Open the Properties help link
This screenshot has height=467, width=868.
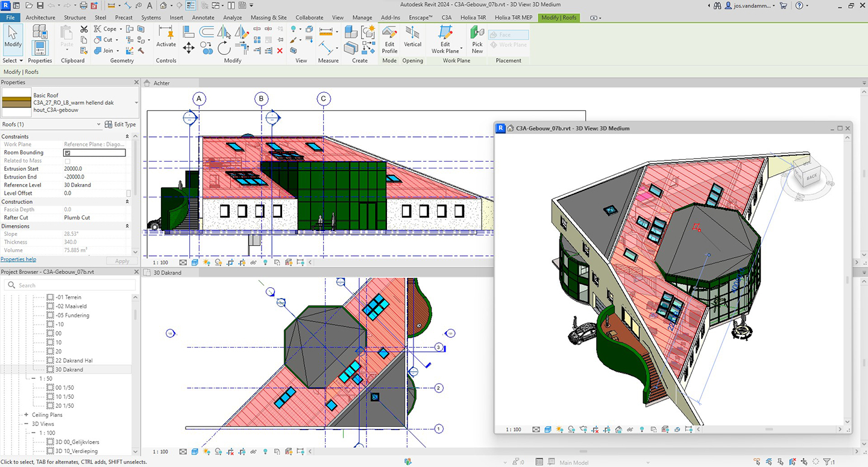coord(18,259)
